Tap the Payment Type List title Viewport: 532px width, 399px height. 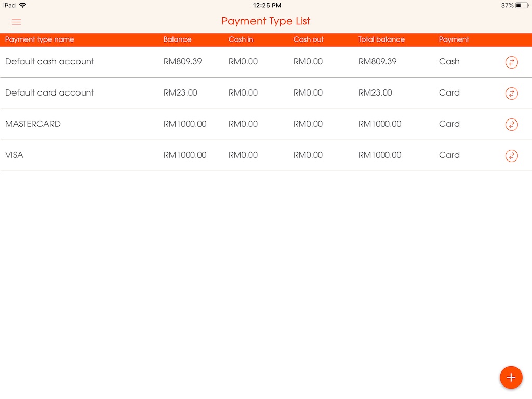click(265, 21)
